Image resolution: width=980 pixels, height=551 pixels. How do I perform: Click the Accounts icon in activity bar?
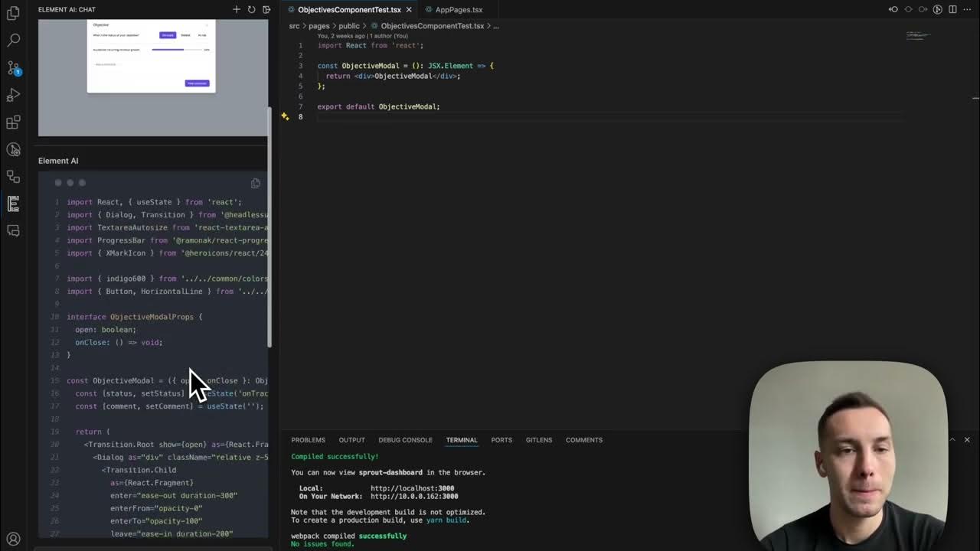click(x=13, y=540)
